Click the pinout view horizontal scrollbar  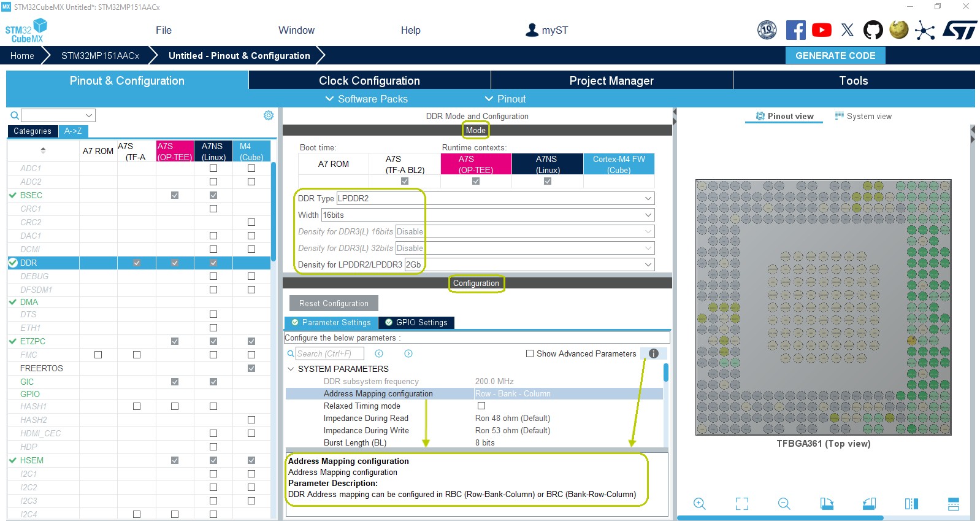point(780,518)
